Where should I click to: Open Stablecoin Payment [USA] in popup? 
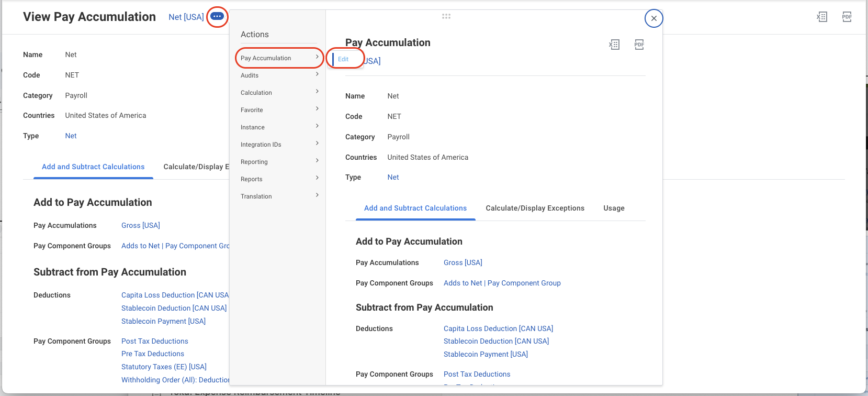point(486,354)
